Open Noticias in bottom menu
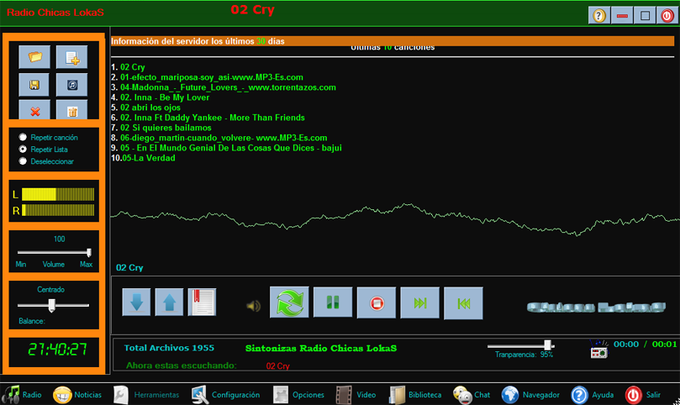 click(x=77, y=395)
